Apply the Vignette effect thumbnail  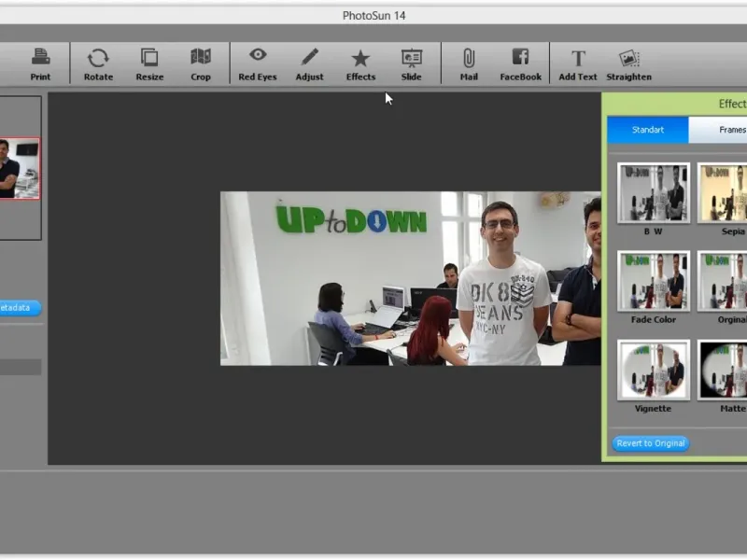point(653,371)
